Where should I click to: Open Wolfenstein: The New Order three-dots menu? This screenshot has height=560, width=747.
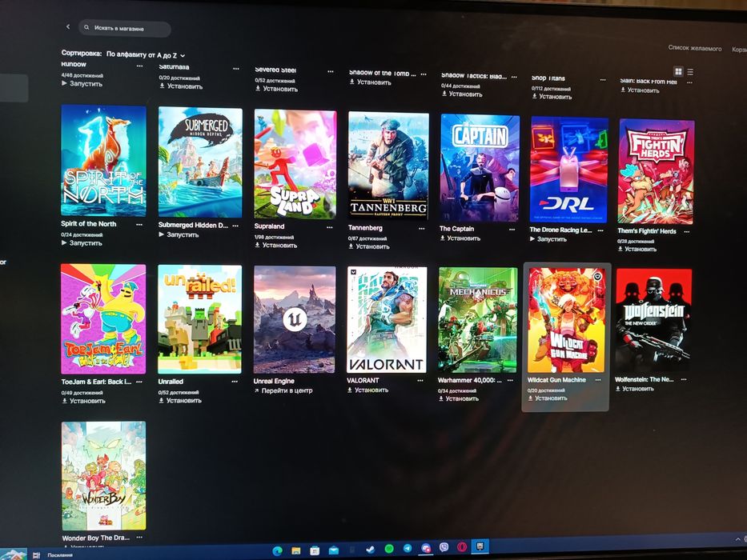click(x=684, y=380)
